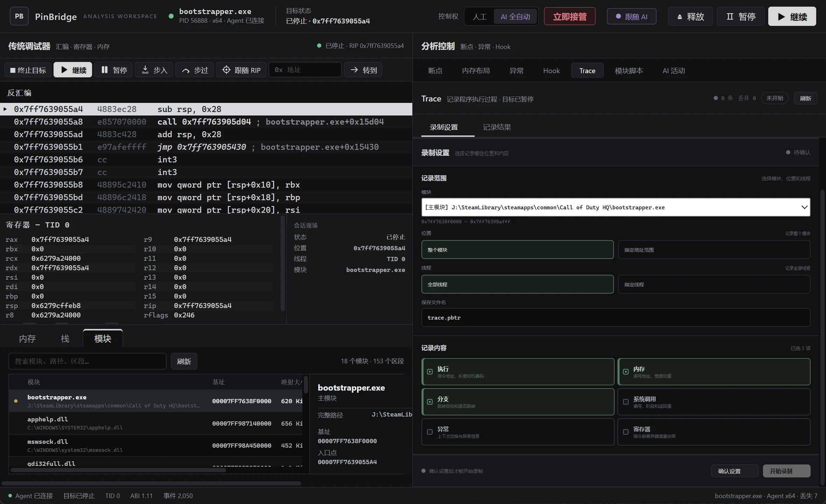Enable the 寄存器 record content checkbox
The height and width of the screenshot is (504, 826).
[626, 432]
